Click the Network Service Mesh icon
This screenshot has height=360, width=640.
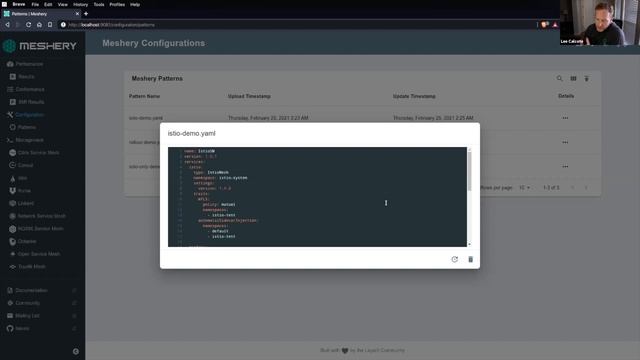(x=13, y=216)
